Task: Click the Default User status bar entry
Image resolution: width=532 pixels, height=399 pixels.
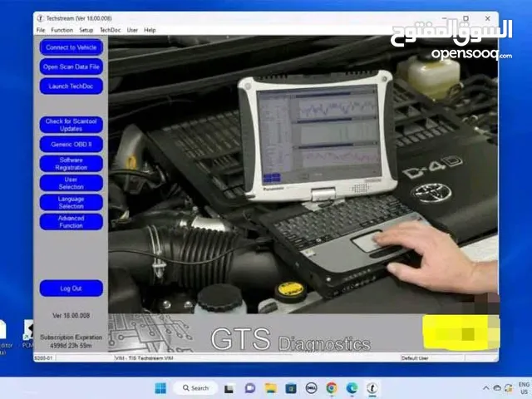Action: (415, 358)
